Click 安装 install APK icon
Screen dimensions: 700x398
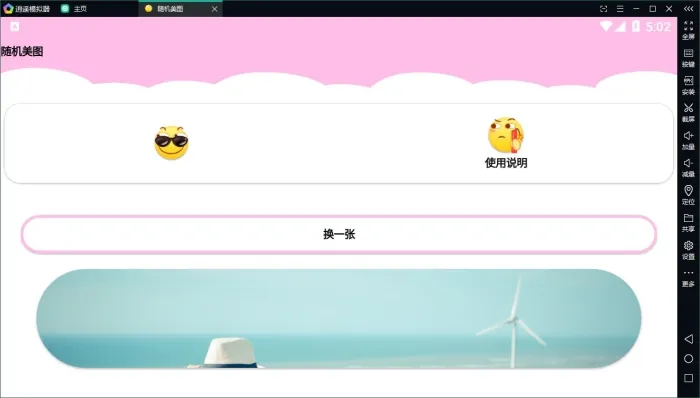click(x=688, y=85)
